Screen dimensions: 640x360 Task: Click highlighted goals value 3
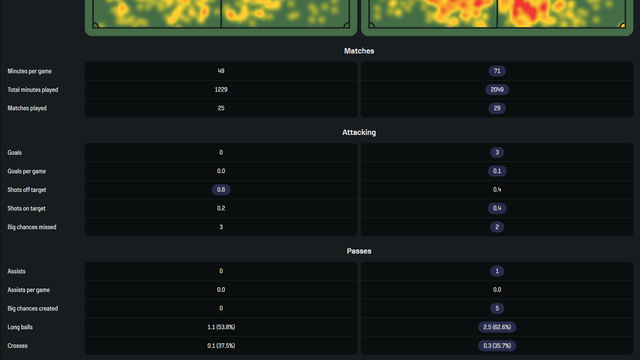[x=497, y=153]
